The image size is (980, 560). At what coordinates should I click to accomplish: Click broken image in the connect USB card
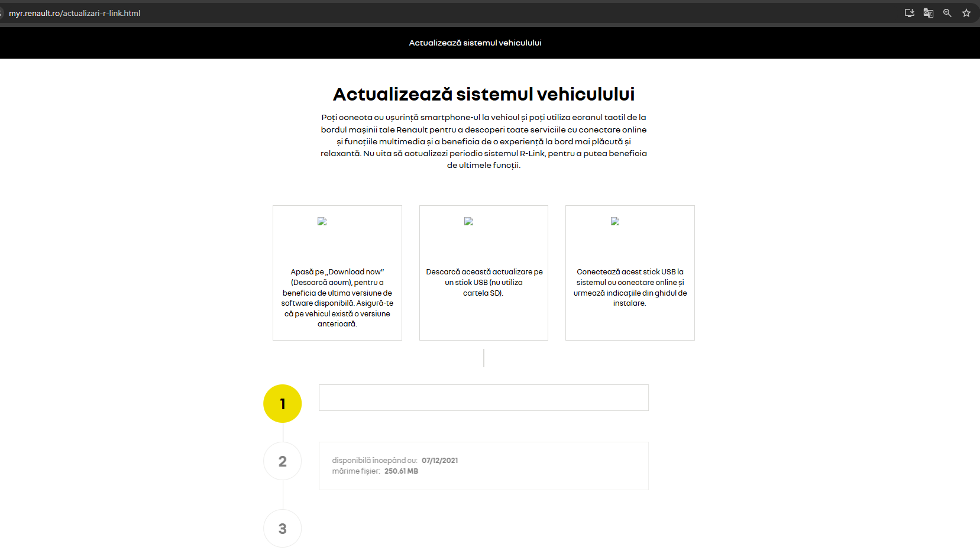pyautogui.click(x=615, y=221)
